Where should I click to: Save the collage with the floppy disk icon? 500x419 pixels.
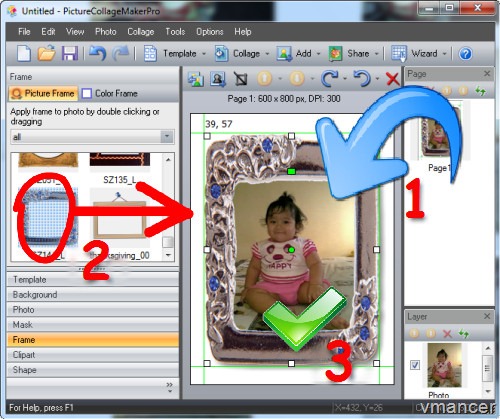click(69, 53)
